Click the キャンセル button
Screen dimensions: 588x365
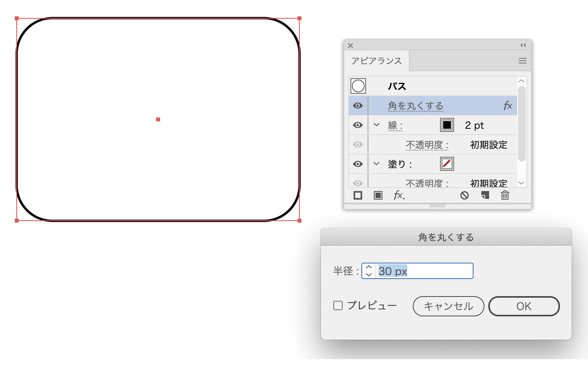click(x=448, y=306)
